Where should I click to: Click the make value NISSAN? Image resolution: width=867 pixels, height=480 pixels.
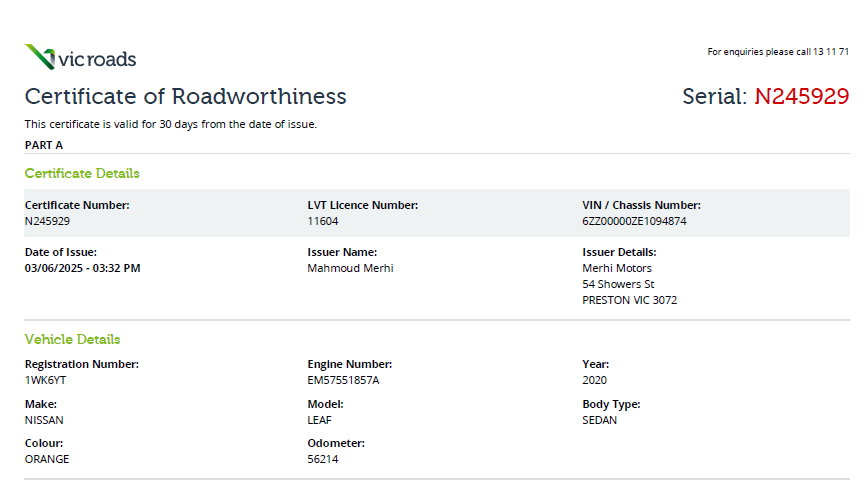click(44, 420)
